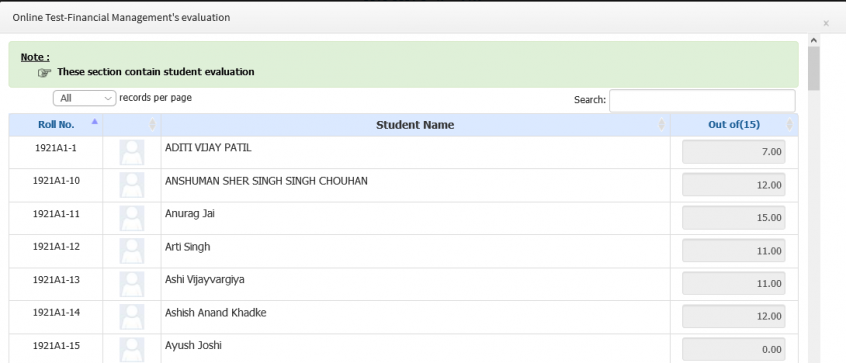846x363 pixels.
Task: Sort by the Out of(15) column header
Action: click(x=734, y=125)
